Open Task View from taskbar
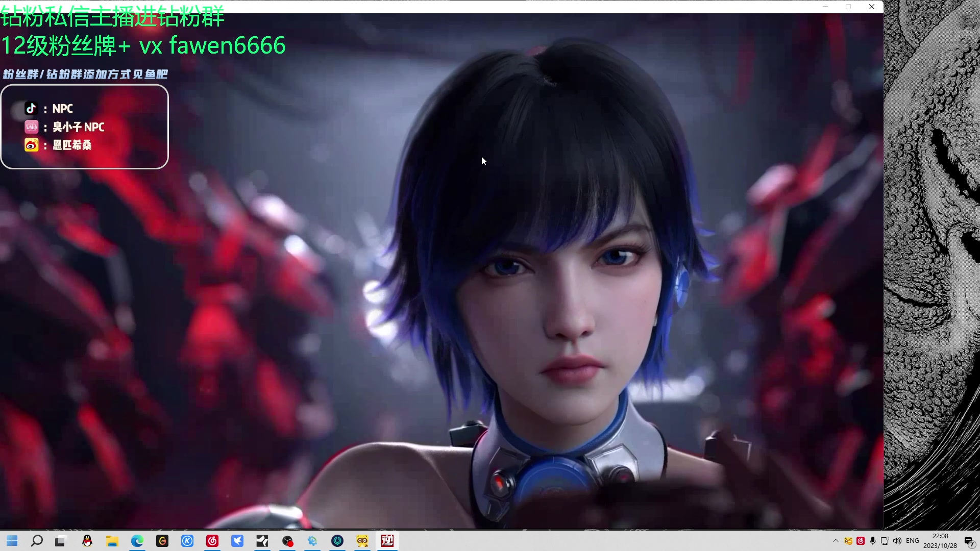The height and width of the screenshot is (551, 980). click(61, 541)
